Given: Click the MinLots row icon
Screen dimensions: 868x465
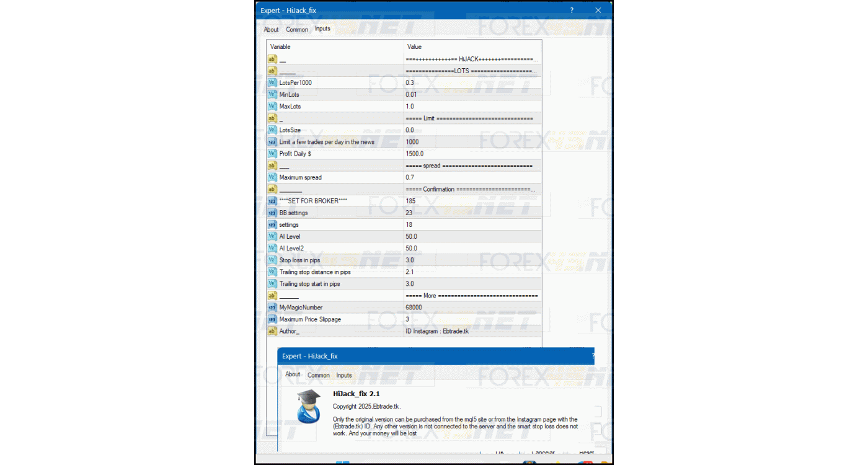Looking at the screenshot, I should (x=272, y=94).
